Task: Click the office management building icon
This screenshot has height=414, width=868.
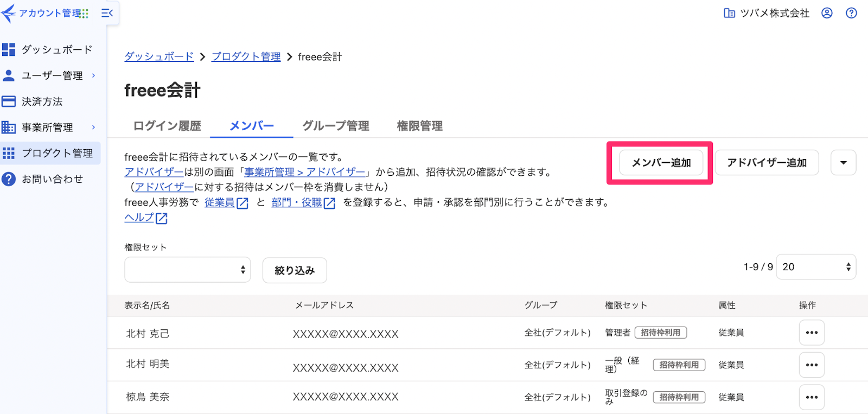Action: 9,128
